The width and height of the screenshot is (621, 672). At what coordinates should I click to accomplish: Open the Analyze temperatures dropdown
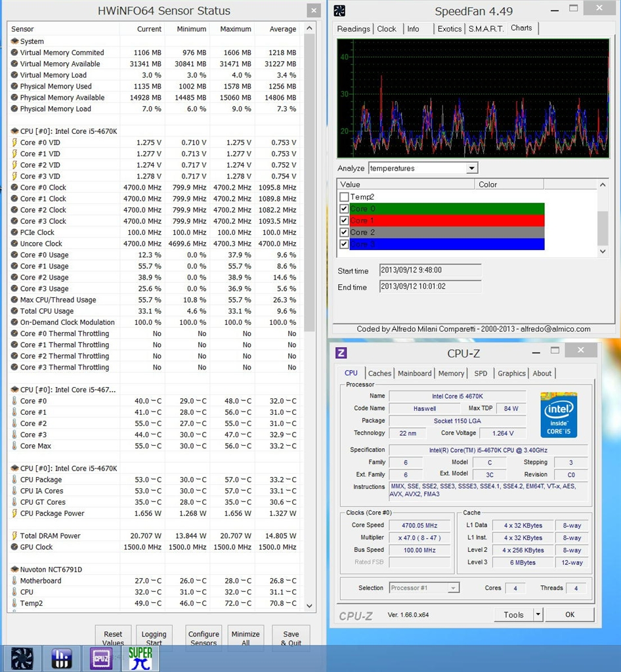click(x=471, y=168)
